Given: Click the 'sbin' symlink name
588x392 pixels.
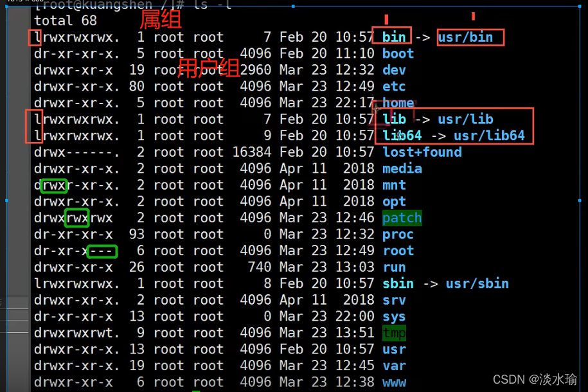Looking at the screenshot, I should pos(398,283).
